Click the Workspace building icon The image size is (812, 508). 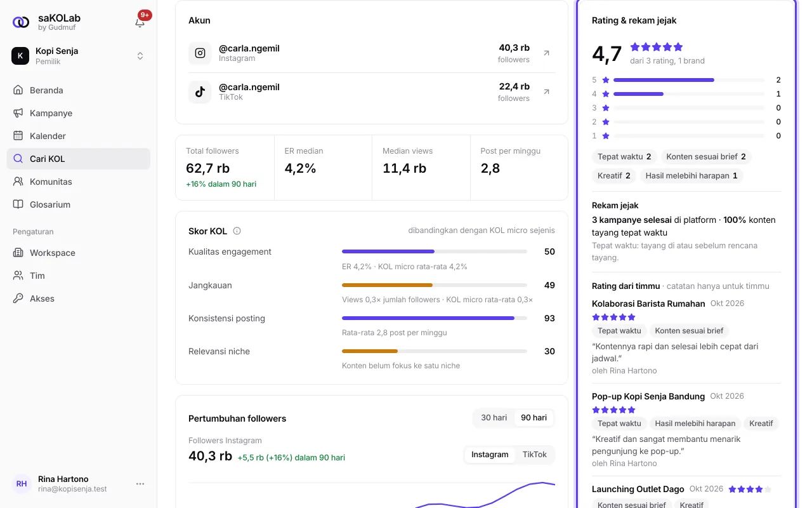18,253
